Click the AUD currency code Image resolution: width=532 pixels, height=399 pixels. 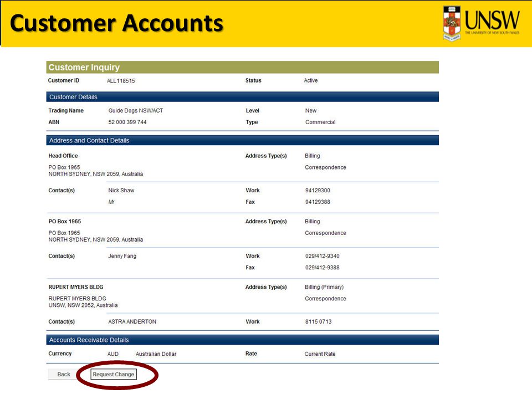pyautogui.click(x=113, y=354)
